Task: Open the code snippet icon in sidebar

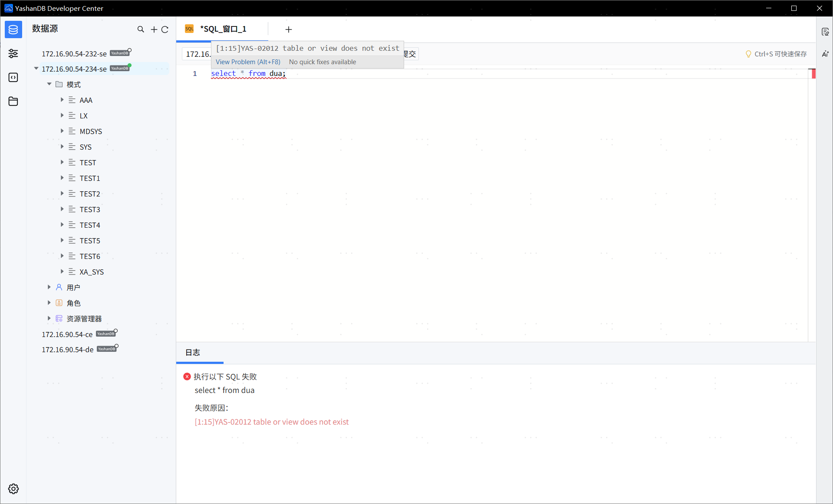Action: (x=13, y=77)
